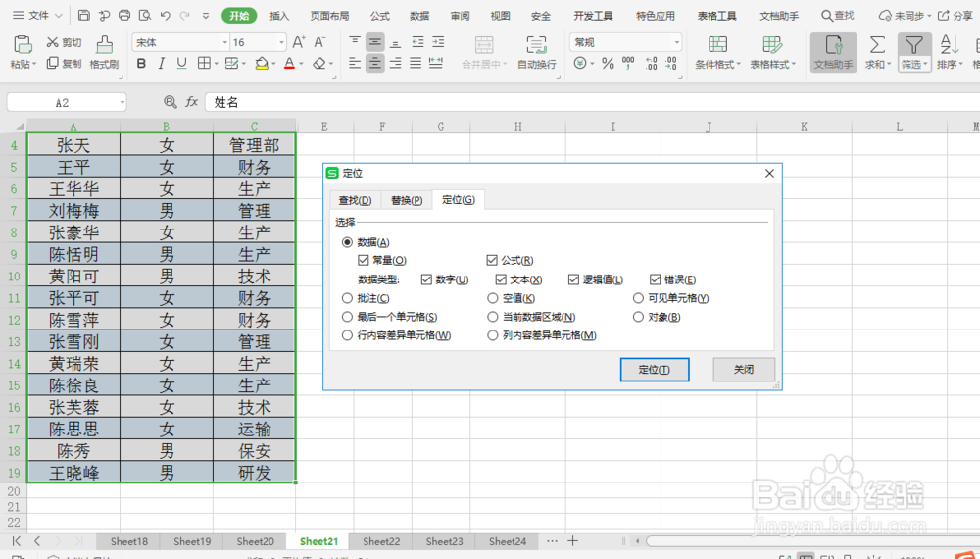Click the 关闭 button in dialog
Screen dimensions: 980x559
[x=744, y=370]
